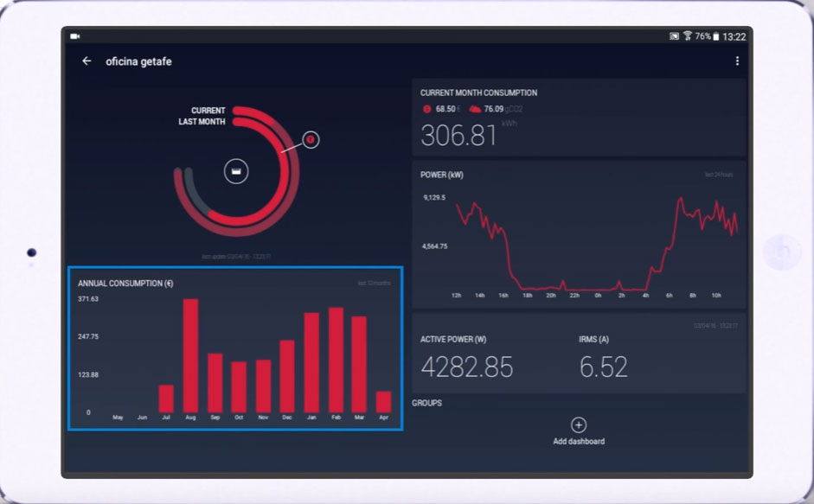814x504 pixels.
Task: Tap the back arrow beside oficina getafe
Action: (x=87, y=61)
